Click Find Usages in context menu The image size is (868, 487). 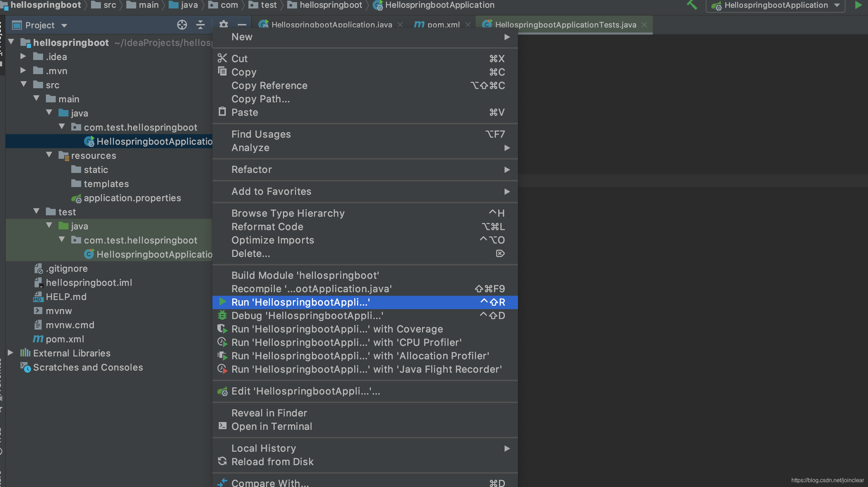(261, 133)
